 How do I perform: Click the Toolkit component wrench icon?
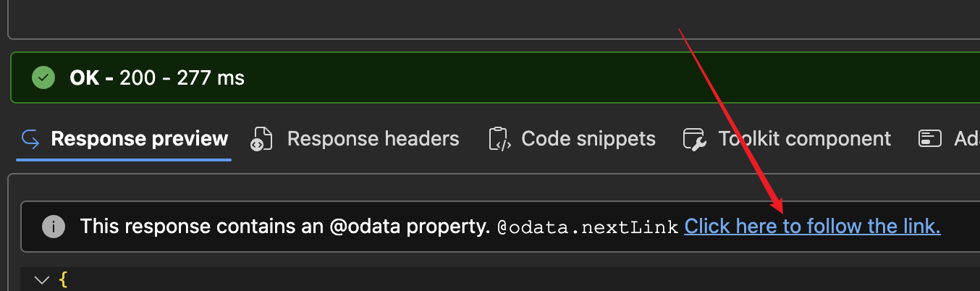point(695,139)
